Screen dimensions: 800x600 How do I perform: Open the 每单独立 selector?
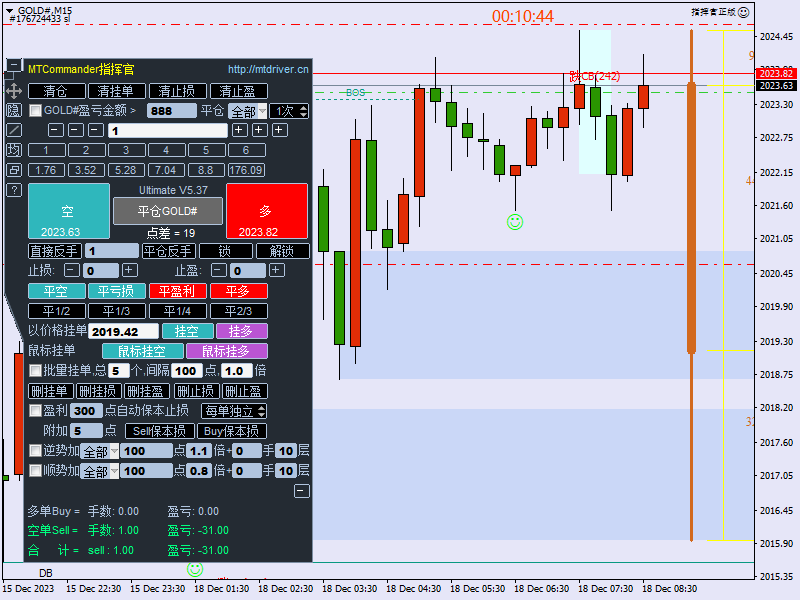click(234, 411)
